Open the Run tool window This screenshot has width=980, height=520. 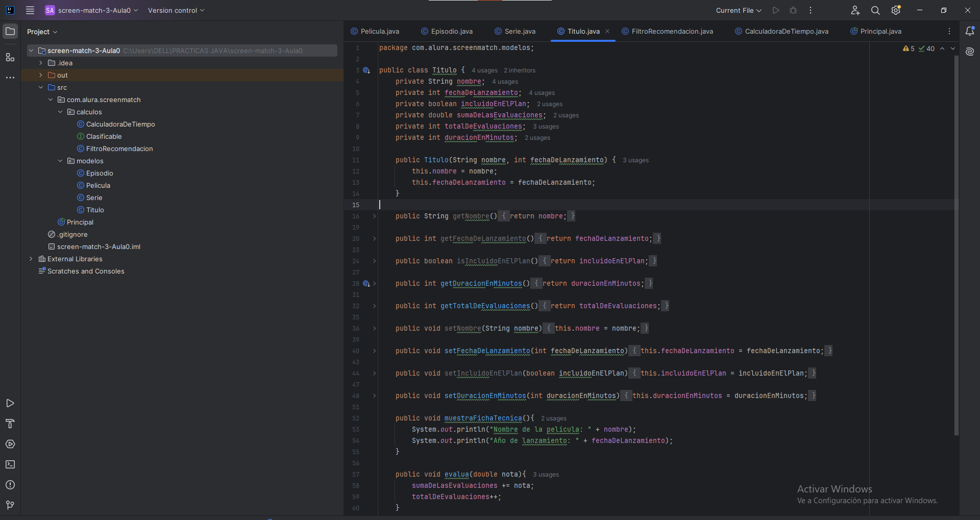pos(10,403)
